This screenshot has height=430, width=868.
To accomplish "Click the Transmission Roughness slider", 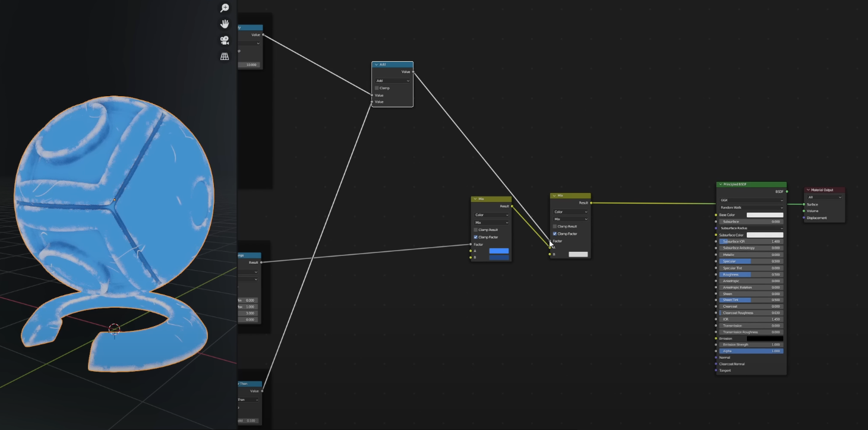I will 751,332.
